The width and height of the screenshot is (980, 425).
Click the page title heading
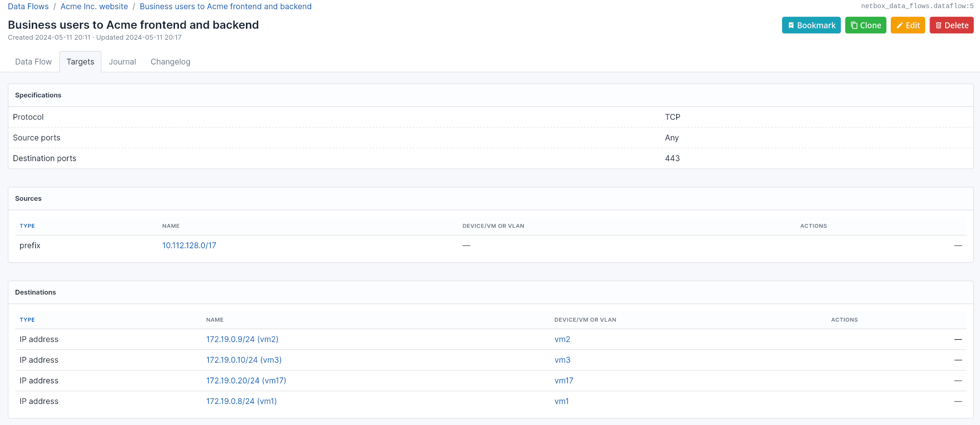[133, 25]
